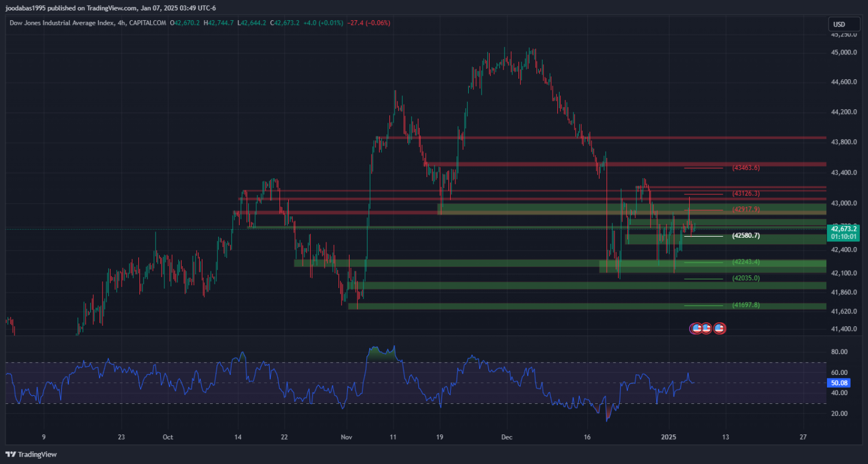Select the green (42243.4) support label
868x464 pixels.
pos(745,262)
